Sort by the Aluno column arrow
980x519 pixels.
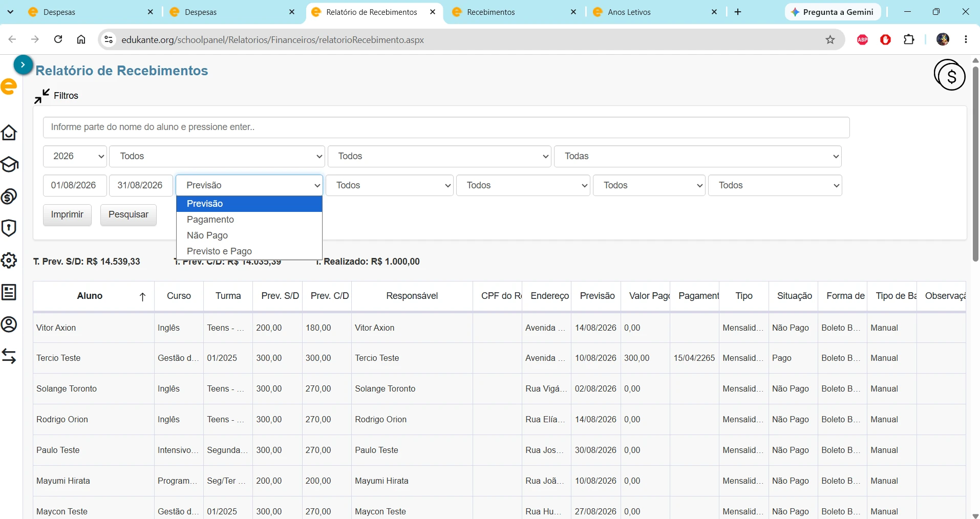coord(143,296)
